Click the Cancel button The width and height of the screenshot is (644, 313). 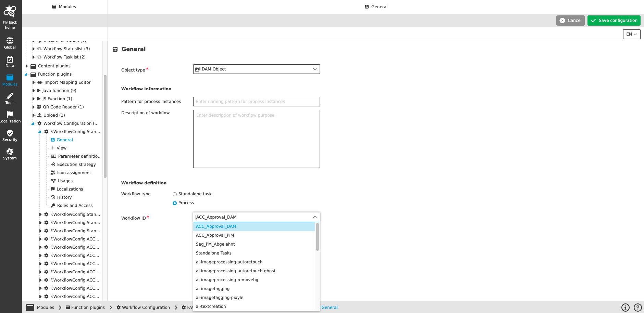[570, 21]
